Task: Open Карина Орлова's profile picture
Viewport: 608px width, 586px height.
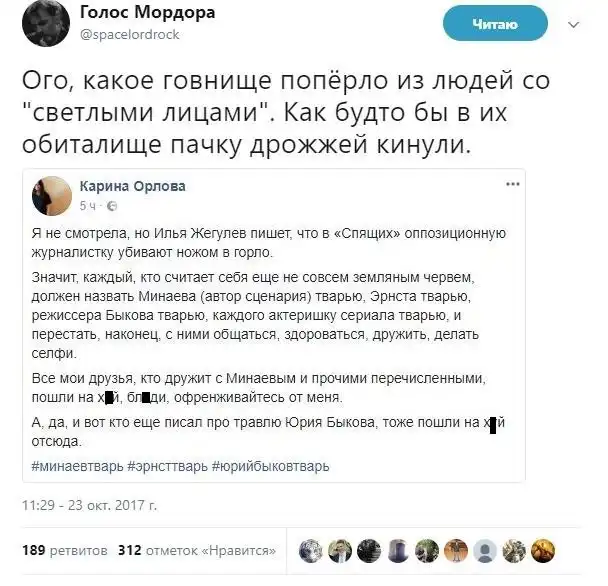Action: [52, 196]
